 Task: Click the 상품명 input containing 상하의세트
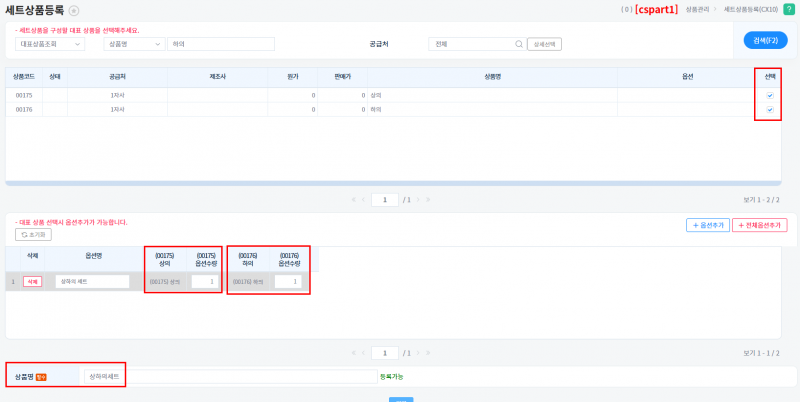coord(231,376)
